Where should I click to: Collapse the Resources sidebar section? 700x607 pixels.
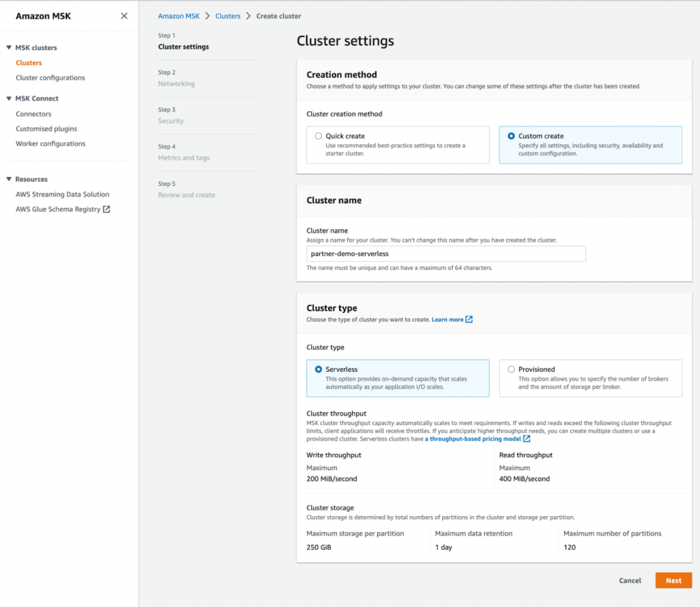(8, 178)
